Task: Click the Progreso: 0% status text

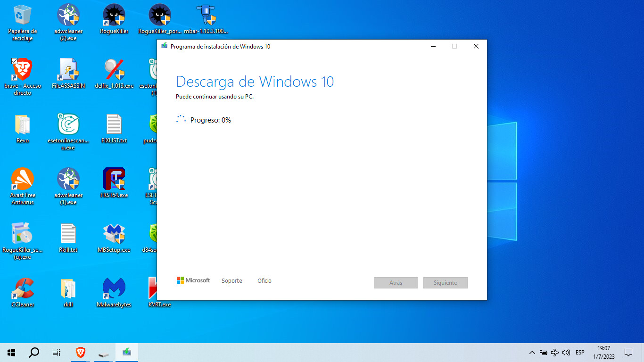Action: 211,120
